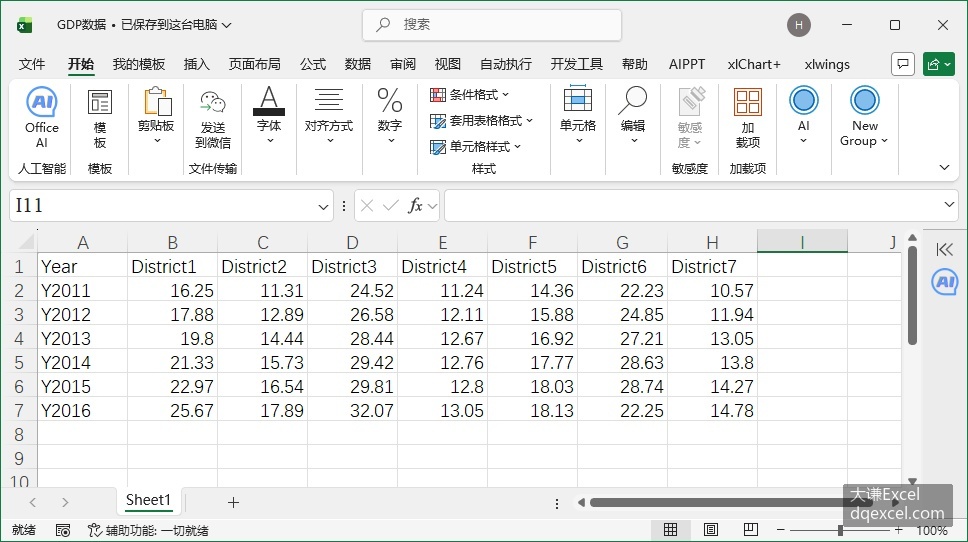Viewport: 968px width, 542px height.
Task: Zoom out with the minus button
Action: (x=780, y=530)
